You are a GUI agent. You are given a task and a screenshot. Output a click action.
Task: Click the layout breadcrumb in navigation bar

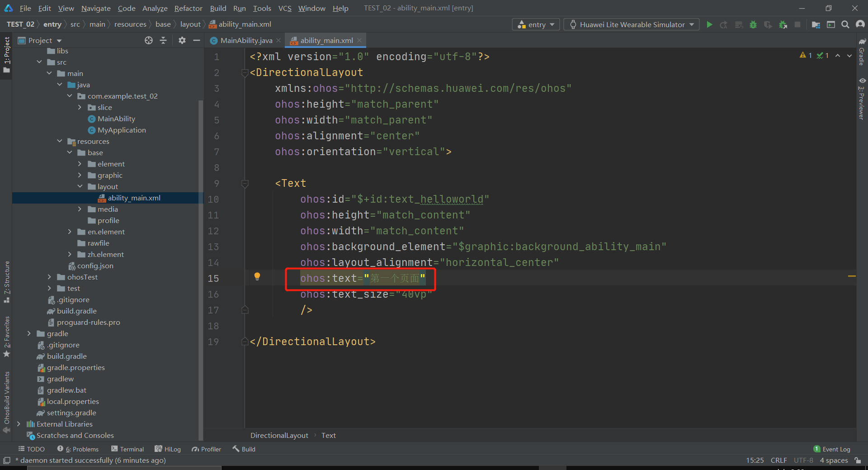click(x=190, y=24)
